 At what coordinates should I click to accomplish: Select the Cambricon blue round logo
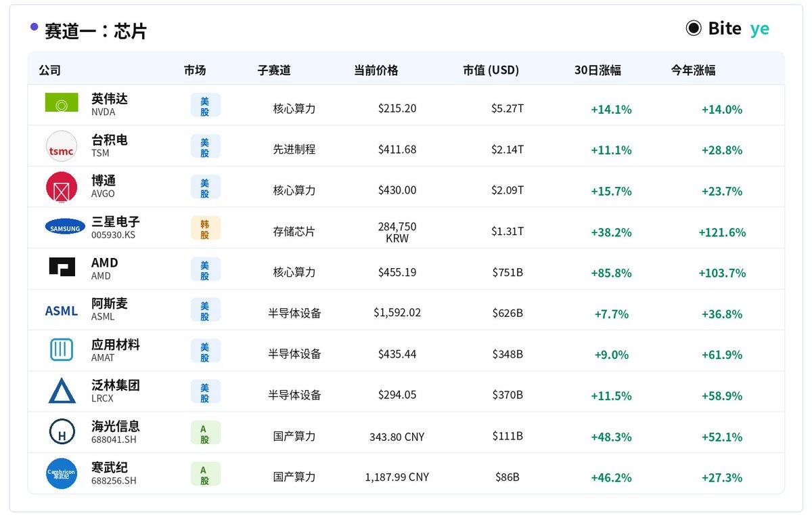point(62,473)
